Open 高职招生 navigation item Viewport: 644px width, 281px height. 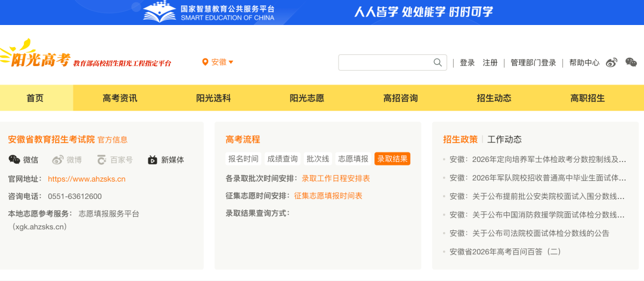tap(588, 98)
